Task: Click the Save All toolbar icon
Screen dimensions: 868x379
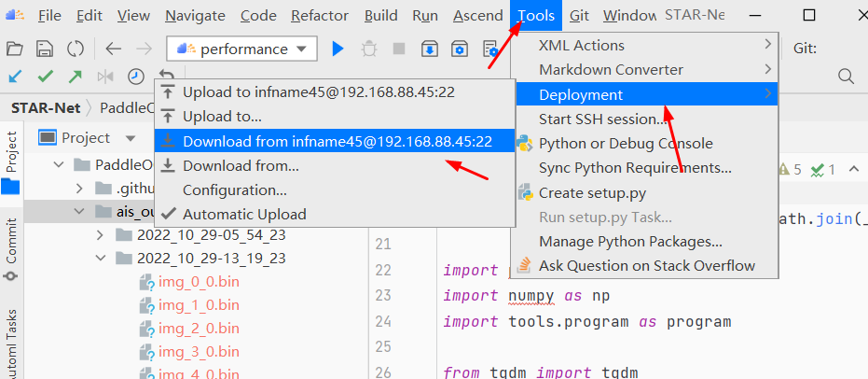Action: [x=44, y=49]
